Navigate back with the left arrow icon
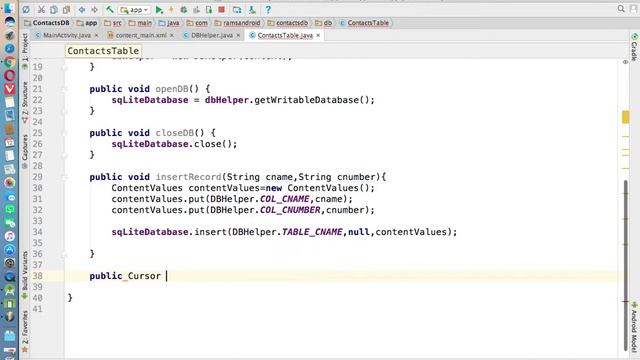The width and height of the screenshot is (640, 360). pos(82,9)
